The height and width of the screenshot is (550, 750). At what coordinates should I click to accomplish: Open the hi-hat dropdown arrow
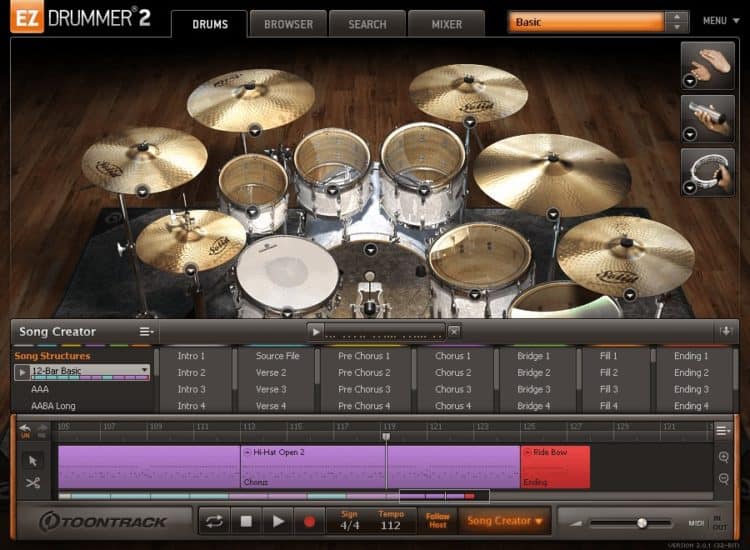click(x=190, y=270)
